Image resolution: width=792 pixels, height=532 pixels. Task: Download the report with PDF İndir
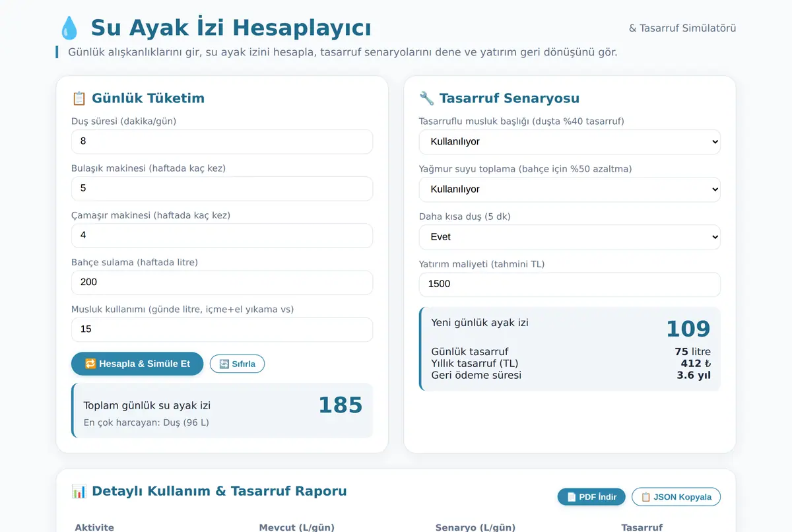(591, 497)
